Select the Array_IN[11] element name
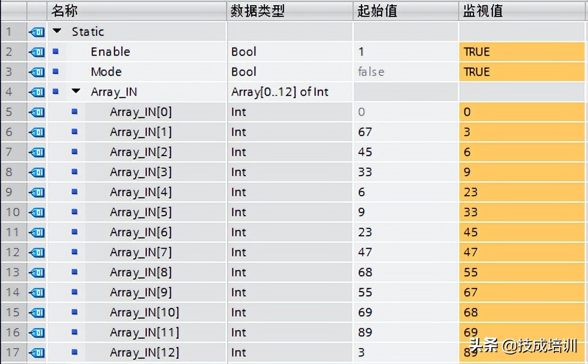 (x=145, y=333)
